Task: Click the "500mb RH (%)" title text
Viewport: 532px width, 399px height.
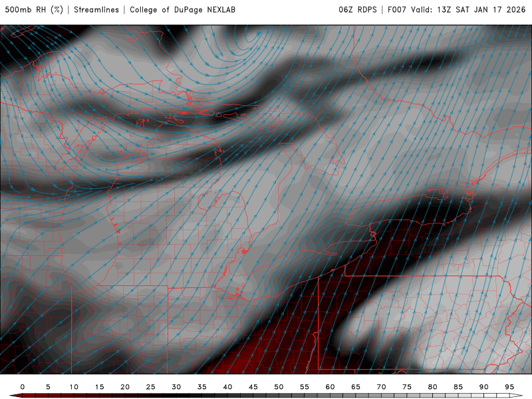Action: (x=34, y=9)
